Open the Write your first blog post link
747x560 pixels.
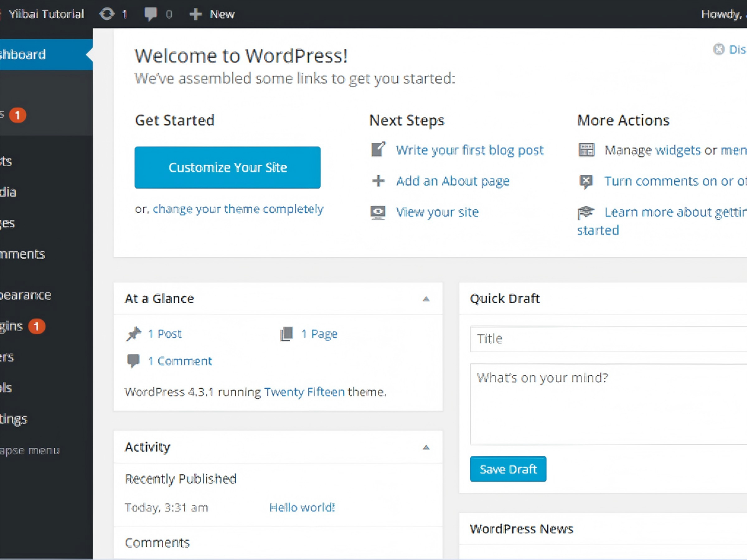[x=470, y=150]
